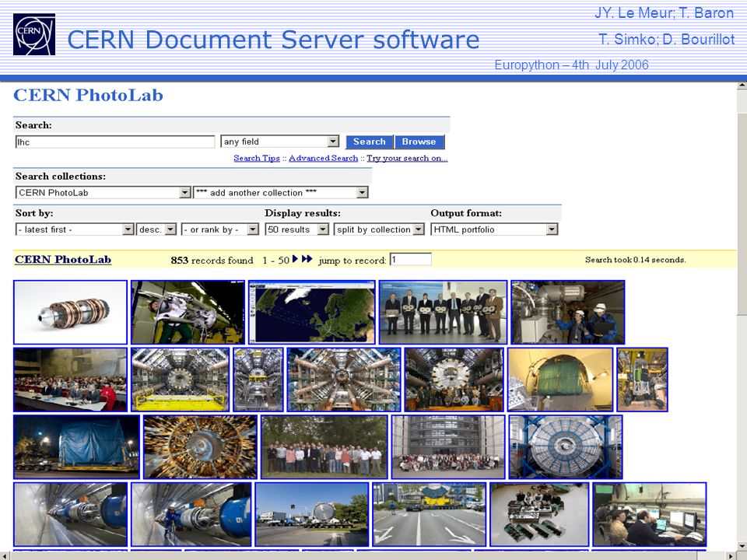Open the photo of two workers in white helmets

(567, 313)
